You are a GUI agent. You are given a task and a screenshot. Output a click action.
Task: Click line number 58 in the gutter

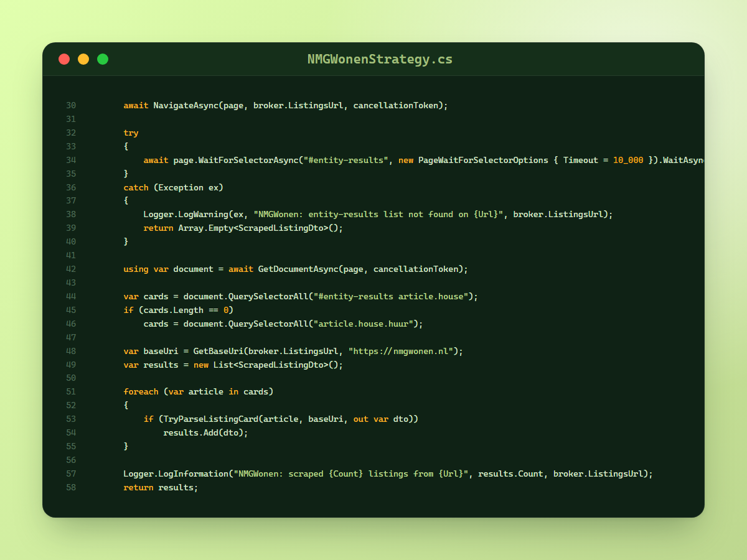tap(71, 488)
